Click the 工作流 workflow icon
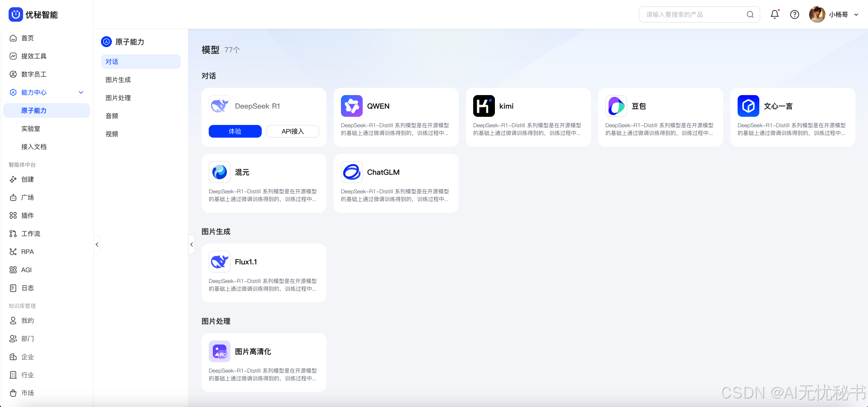The width and height of the screenshot is (868, 407). [x=13, y=234]
